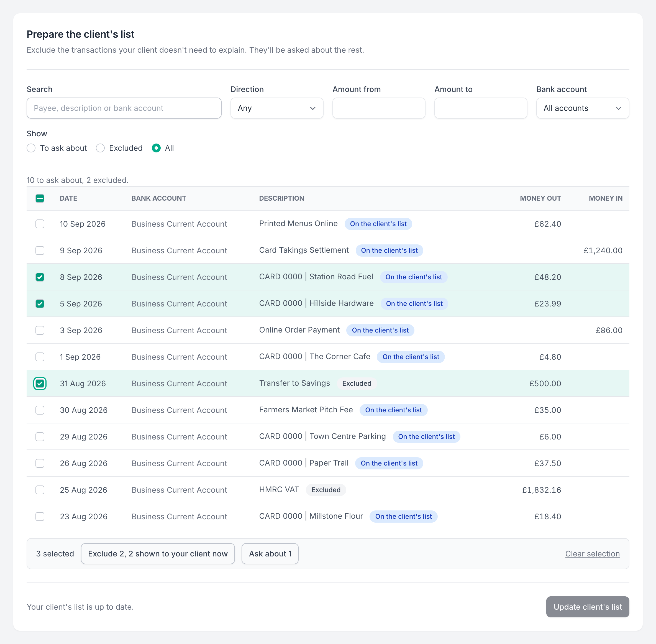Click the '3 selected' count text

(x=55, y=554)
